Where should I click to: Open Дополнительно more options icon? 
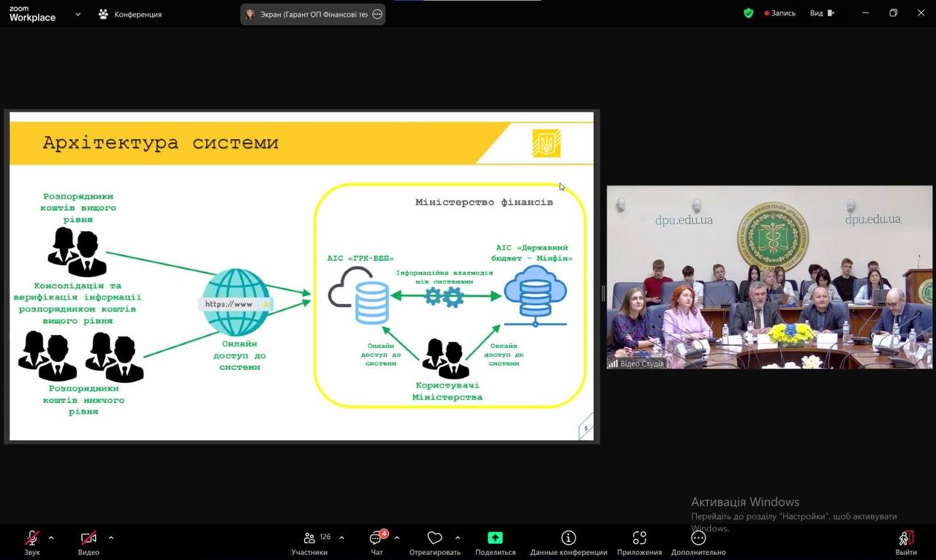click(698, 538)
